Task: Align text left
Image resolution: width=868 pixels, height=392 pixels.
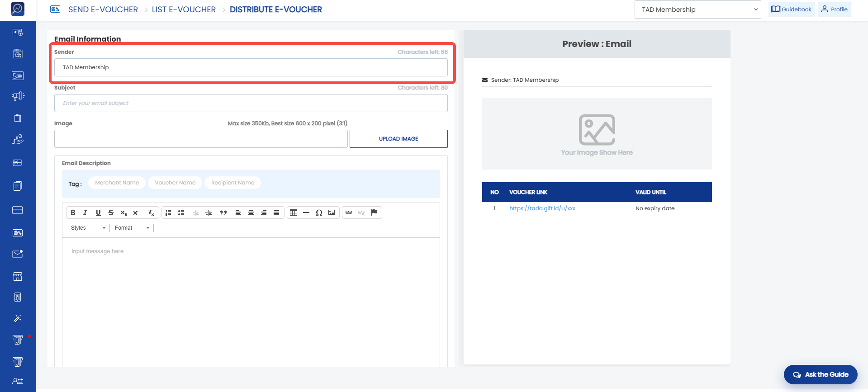Action: pos(238,213)
